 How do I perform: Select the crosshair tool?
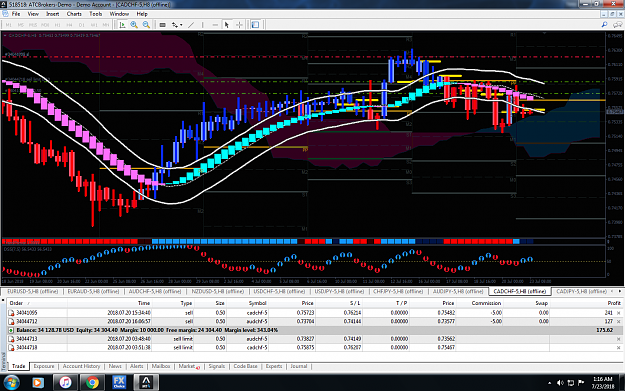pyautogui.click(x=239, y=25)
